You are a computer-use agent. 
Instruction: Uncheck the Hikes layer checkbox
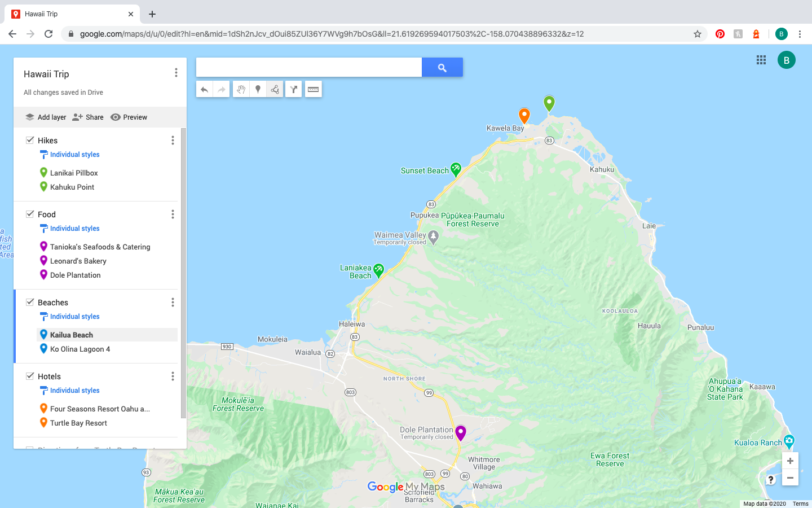pyautogui.click(x=30, y=140)
